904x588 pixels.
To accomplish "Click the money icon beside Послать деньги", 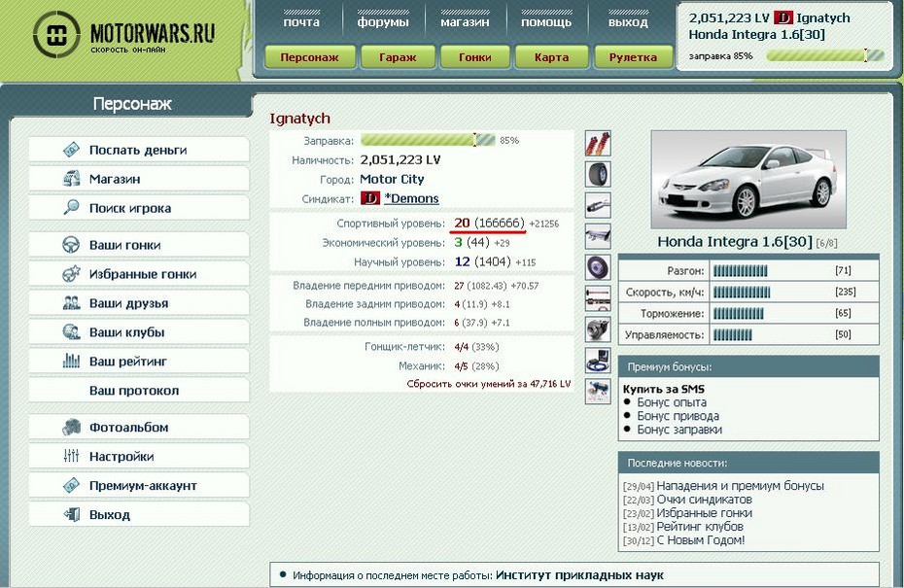I will click(x=71, y=150).
